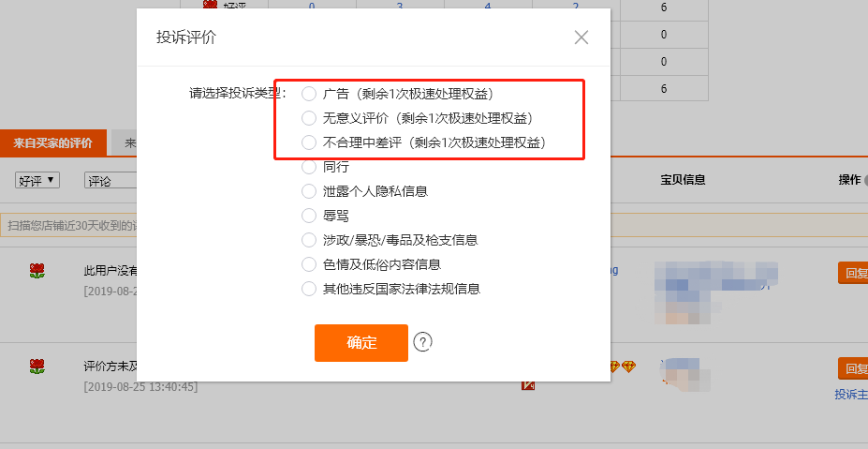Select the 广告 complaint type radio button
Image resolution: width=868 pixels, height=449 pixels.
click(308, 95)
